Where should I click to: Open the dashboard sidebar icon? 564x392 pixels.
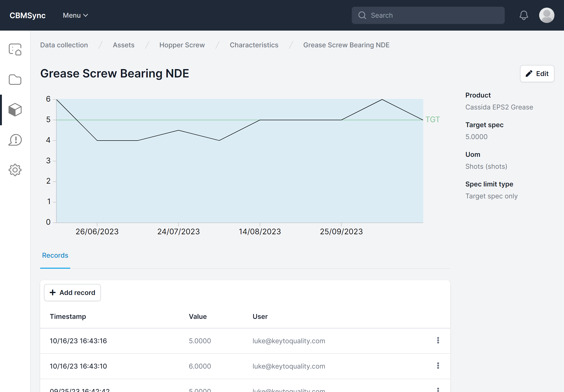click(x=15, y=49)
